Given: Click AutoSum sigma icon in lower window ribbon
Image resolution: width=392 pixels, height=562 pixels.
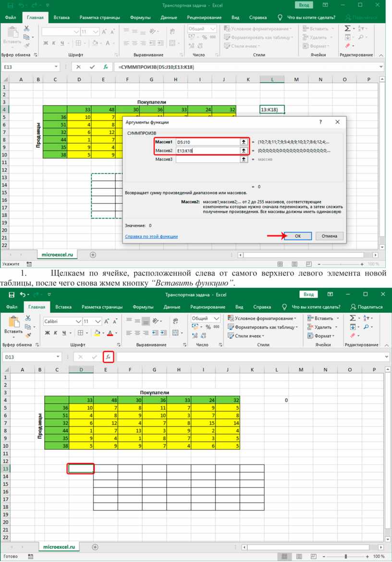Looking at the screenshot, I should [353, 318].
